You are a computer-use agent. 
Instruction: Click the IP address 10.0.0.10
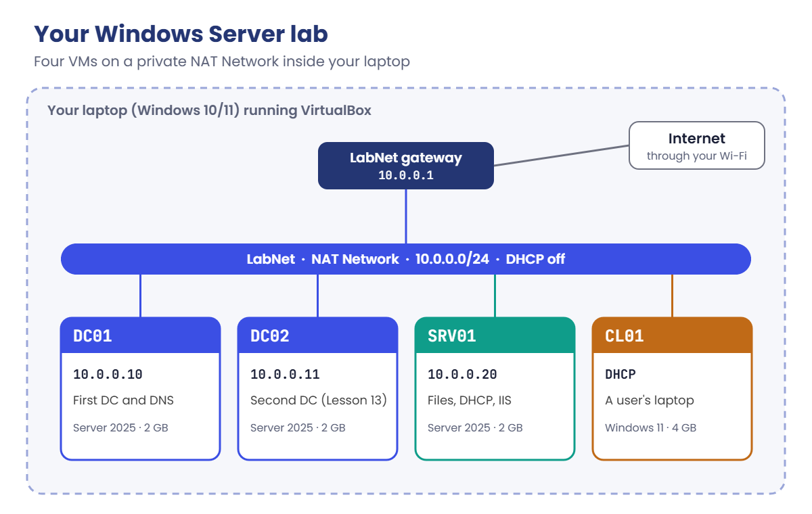point(108,375)
